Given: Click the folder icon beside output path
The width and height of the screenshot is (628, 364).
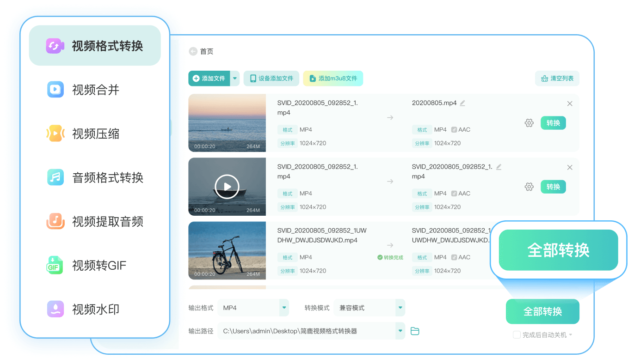Looking at the screenshot, I should (x=415, y=331).
